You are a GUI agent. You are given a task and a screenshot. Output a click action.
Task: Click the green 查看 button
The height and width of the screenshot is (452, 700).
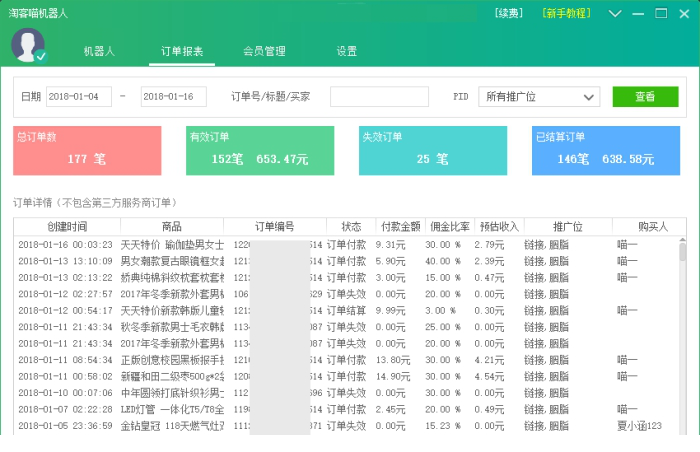click(x=646, y=96)
